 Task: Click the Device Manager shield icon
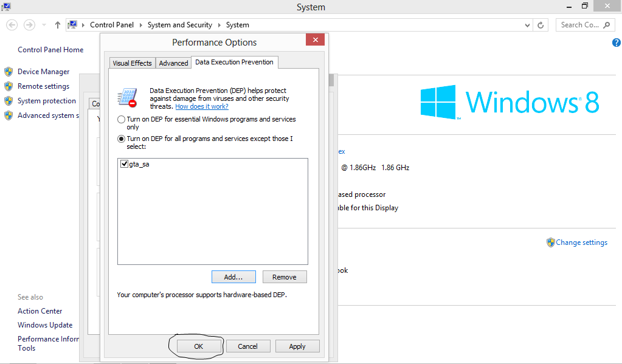9,72
